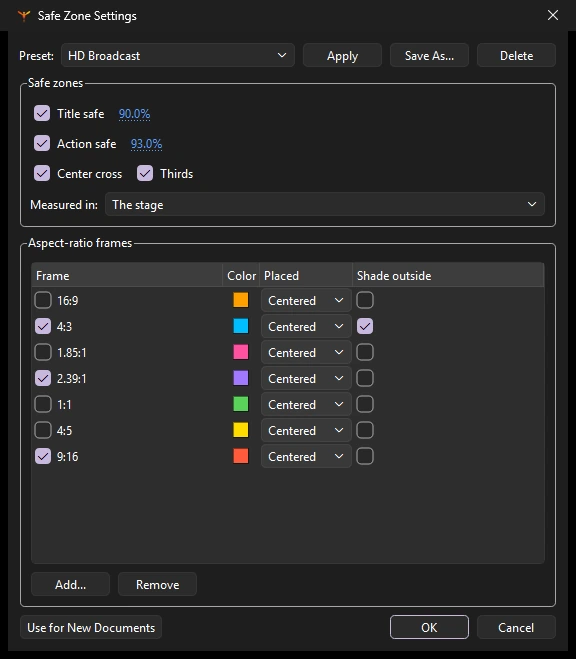The width and height of the screenshot is (576, 659).
Task: Enable Shade outside for the 1:1 frame
Action: [365, 404]
